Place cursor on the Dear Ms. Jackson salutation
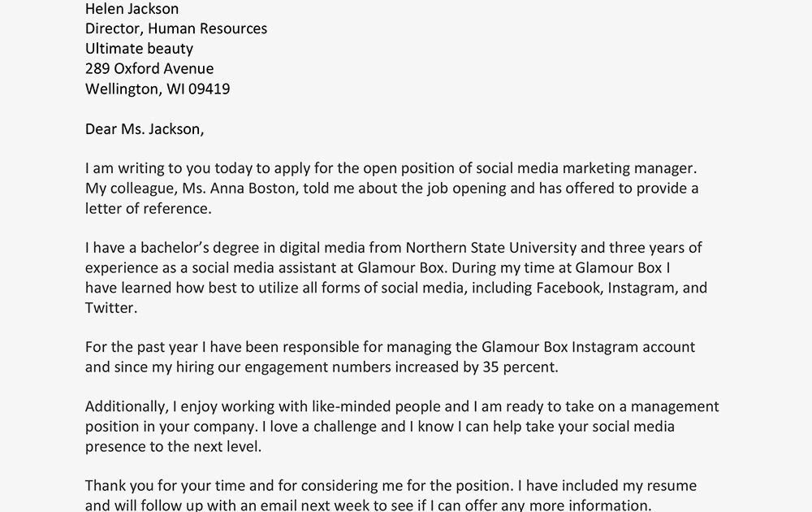The width and height of the screenshot is (812, 512). (x=145, y=129)
